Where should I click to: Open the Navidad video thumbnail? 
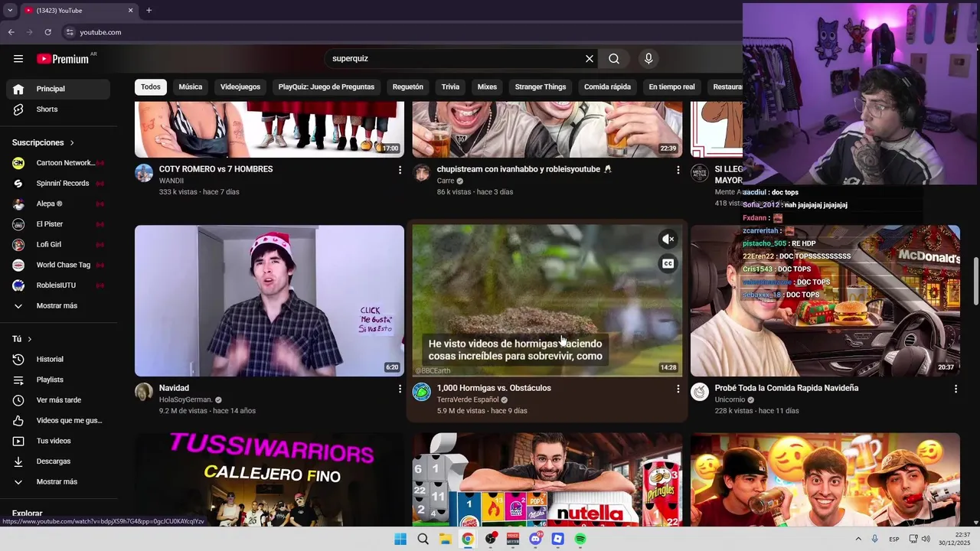pyautogui.click(x=269, y=301)
